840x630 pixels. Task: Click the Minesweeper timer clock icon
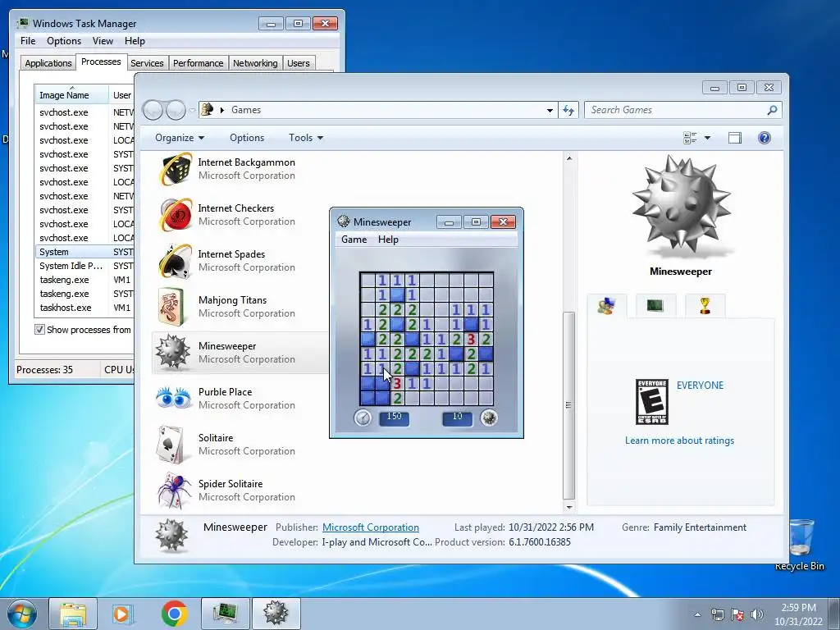click(363, 418)
